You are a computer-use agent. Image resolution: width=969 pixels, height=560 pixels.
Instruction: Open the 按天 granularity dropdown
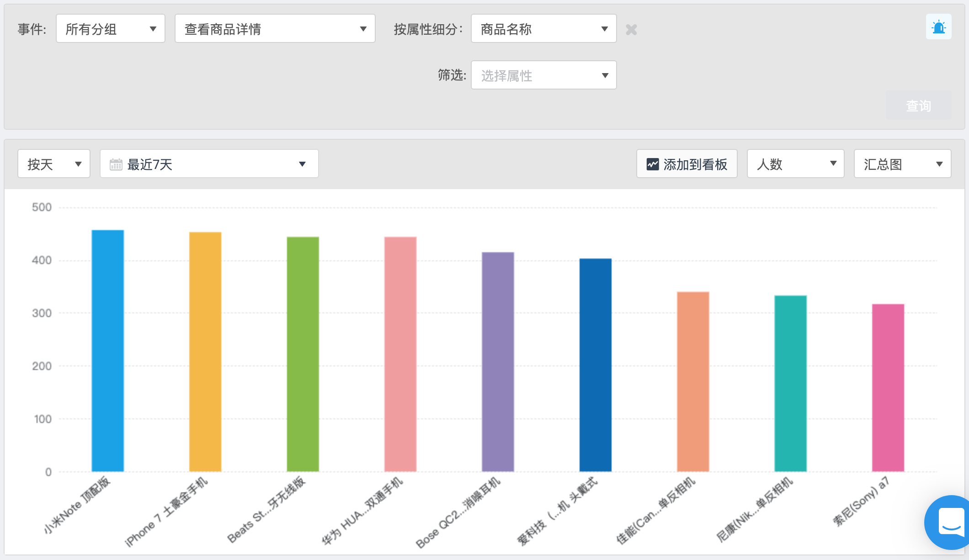(x=54, y=164)
